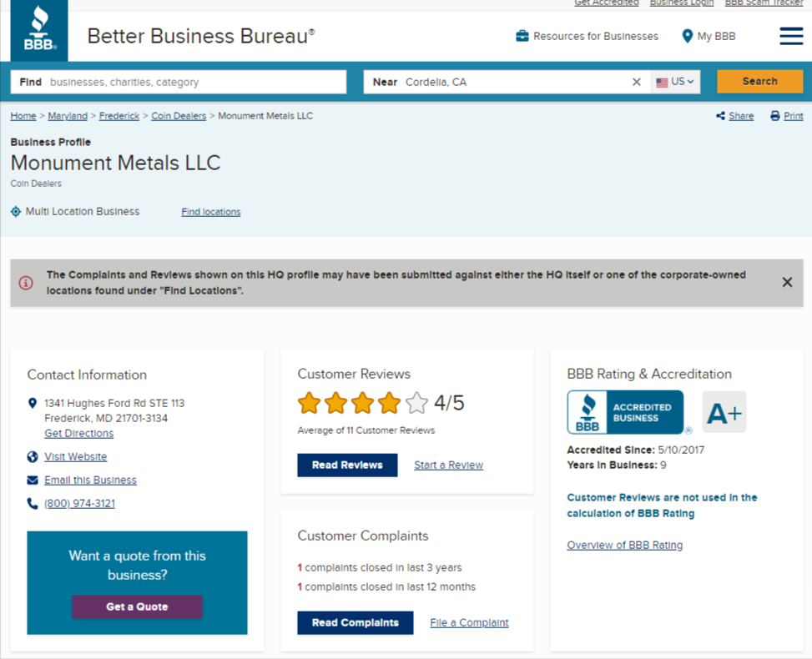This screenshot has width=812, height=659.
Task: Click the briefcase icon near Resources
Action: tap(522, 36)
